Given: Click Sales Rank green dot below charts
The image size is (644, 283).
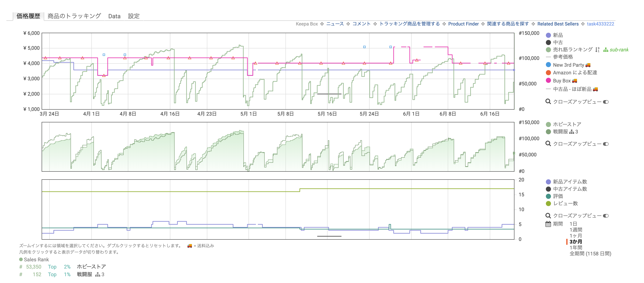Looking at the screenshot, I should [x=21, y=259].
